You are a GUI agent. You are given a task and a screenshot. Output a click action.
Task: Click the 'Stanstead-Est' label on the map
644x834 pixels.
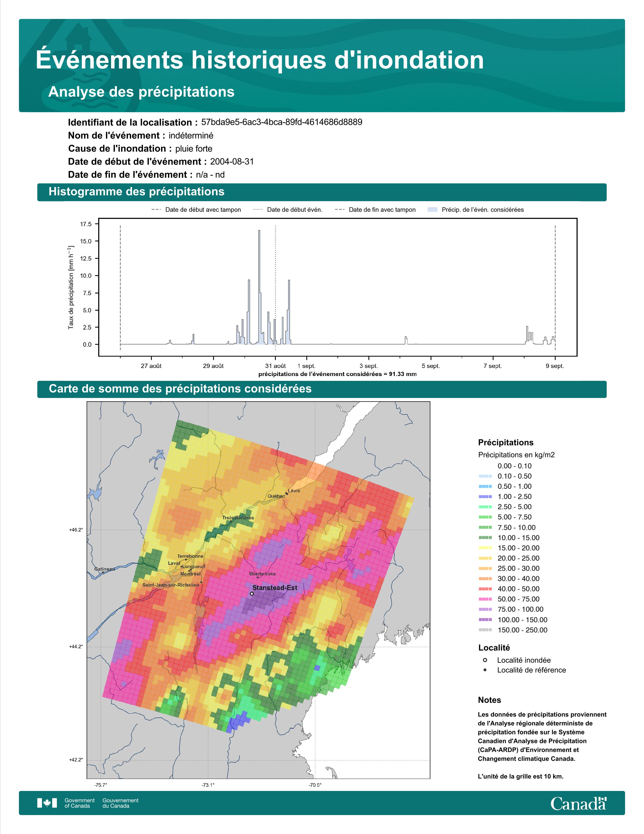coord(275,588)
